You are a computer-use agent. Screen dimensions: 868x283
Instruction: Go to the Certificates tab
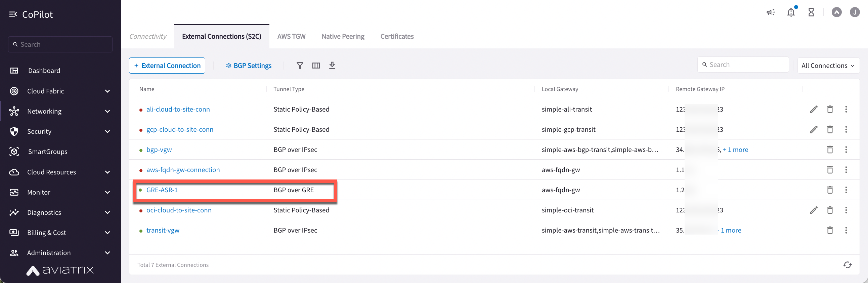[397, 36]
